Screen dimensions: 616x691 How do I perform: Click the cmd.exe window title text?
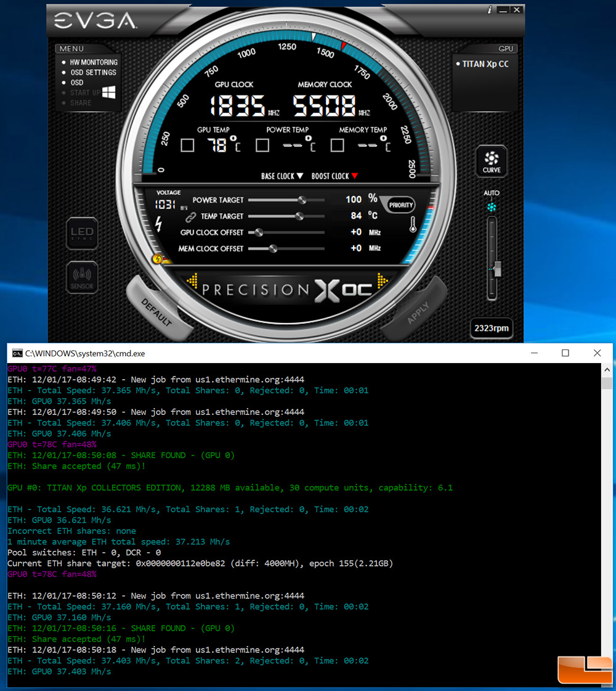point(85,353)
